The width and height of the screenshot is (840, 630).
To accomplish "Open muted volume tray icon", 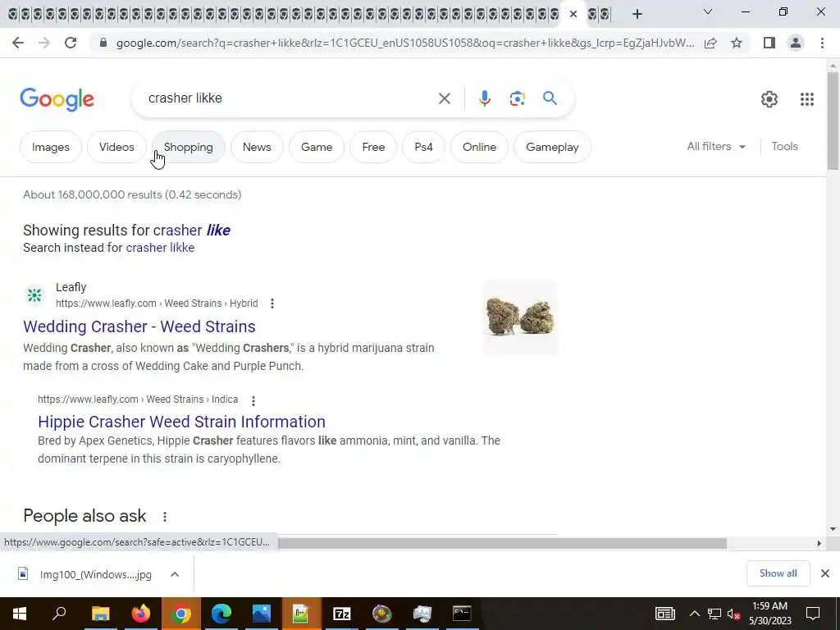I will 733,614.
